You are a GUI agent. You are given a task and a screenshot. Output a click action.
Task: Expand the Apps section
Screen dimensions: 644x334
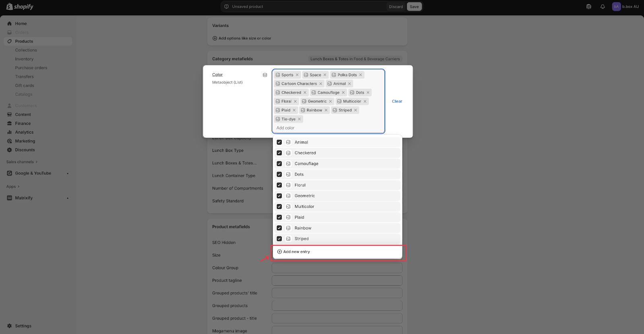pos(13,186)
